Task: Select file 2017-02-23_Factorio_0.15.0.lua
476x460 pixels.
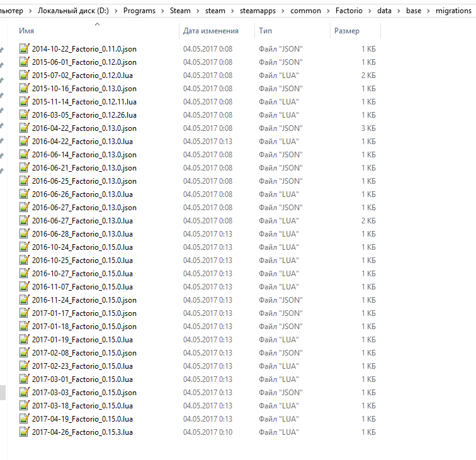Action: [82, 366]
